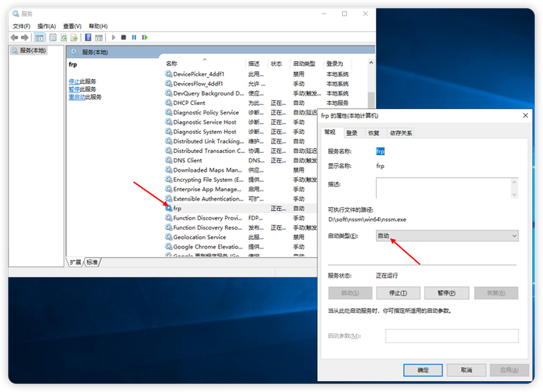Viewport: 543px width, 392px height.
Task: Click the 停止(T) button in properties dialog
Action: tap(399, 292)
